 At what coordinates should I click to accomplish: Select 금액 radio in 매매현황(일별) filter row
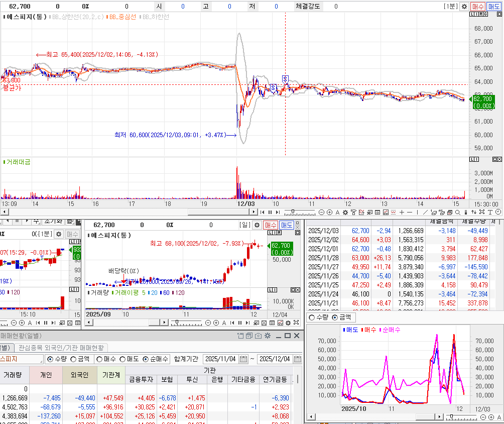[x=73, y=359]
